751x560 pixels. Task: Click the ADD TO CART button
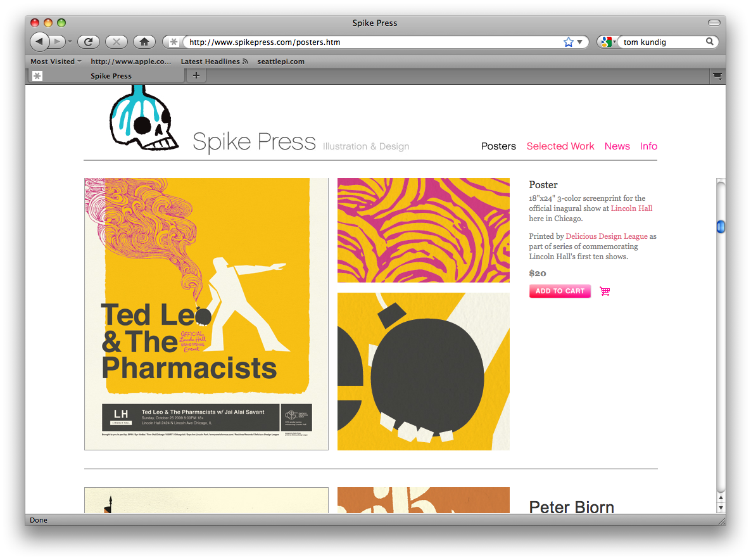coord(560,291)
